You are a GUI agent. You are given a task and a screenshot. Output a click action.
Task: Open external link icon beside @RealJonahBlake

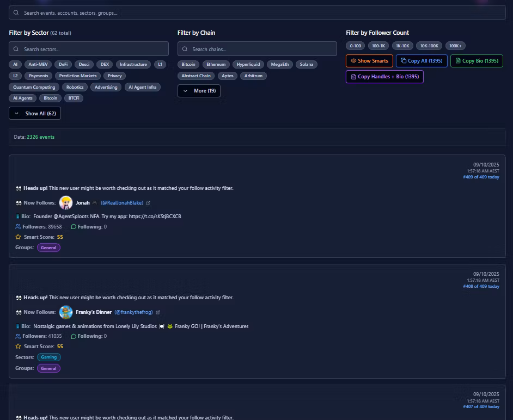[148, 202]
